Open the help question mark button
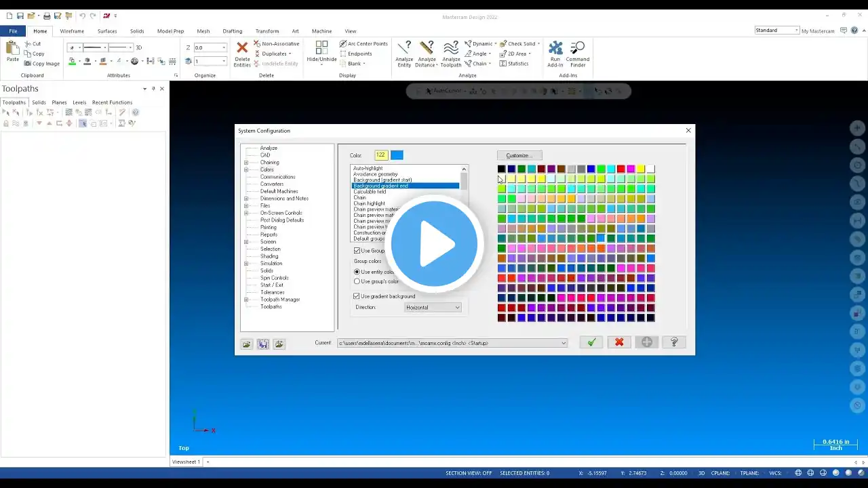The image size is (868, 488). tap(674, 342)
